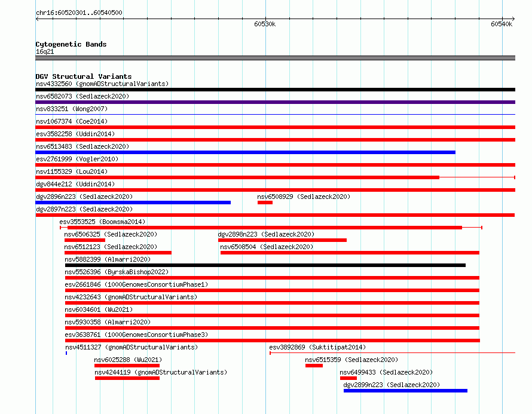Click the 16q21 band label

pos(45,51)
